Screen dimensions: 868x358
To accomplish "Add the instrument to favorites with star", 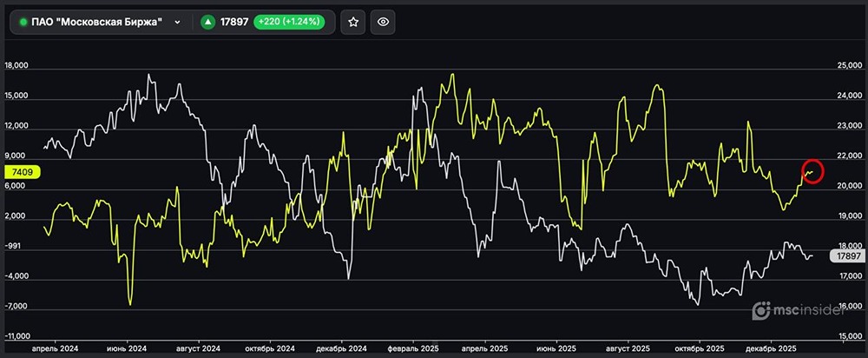I will pos(352,23).
